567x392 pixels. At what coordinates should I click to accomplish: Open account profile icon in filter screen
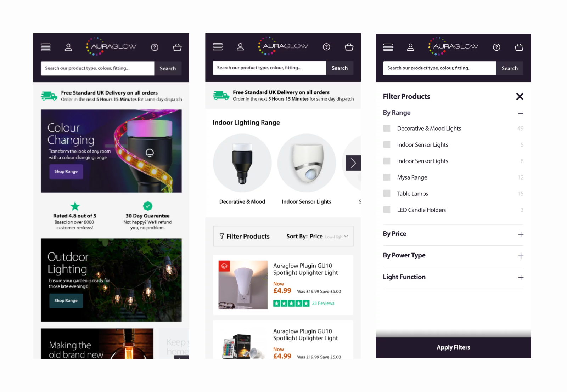(411, 47)
